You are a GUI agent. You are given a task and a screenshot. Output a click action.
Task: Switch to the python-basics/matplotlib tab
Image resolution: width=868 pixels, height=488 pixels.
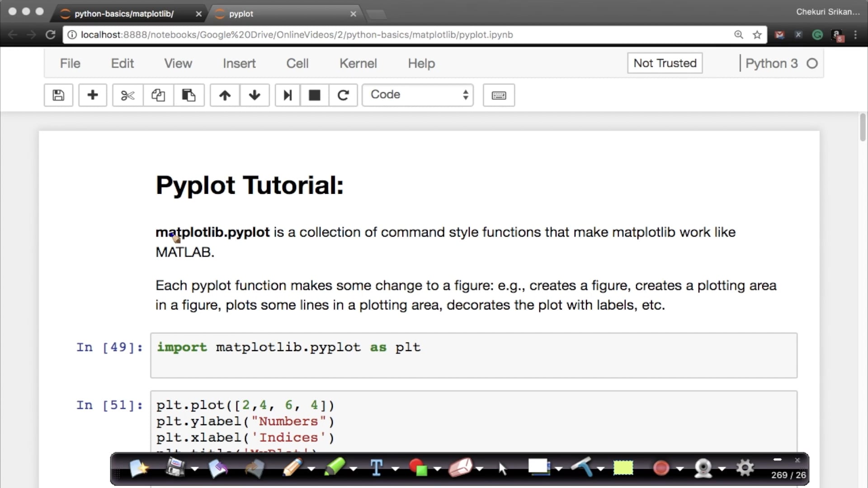(x=124, y=14)
